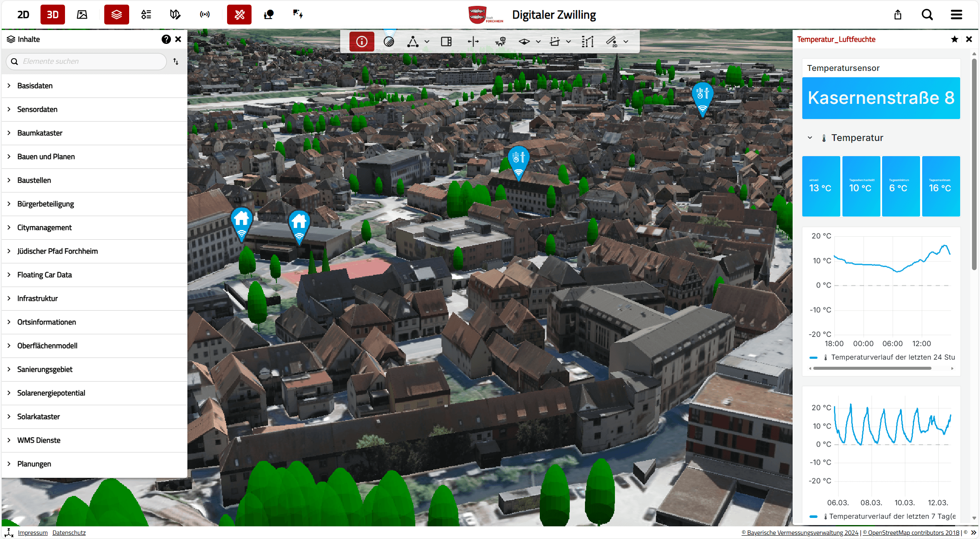980x539 pixels.
Task: Click the 24-hour chart horizontal scrollbar
Action: (x=872, y=368)
